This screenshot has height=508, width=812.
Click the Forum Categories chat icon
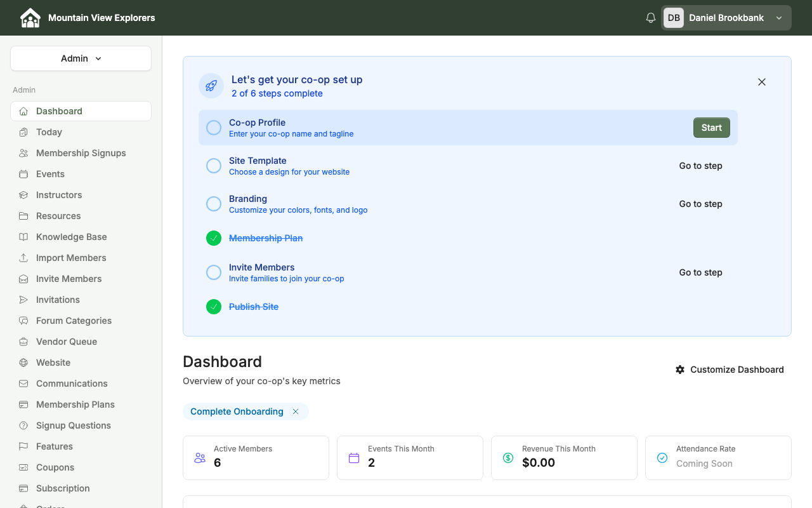click(23, 321)
